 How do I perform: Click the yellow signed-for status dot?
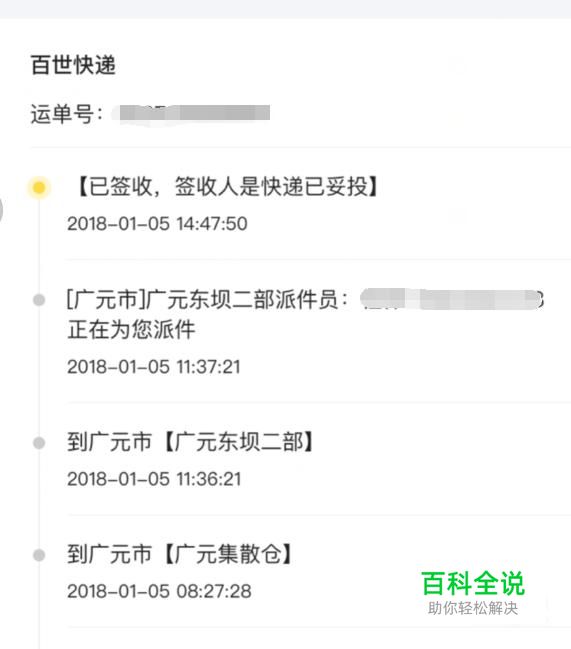[x=39, y=188]
